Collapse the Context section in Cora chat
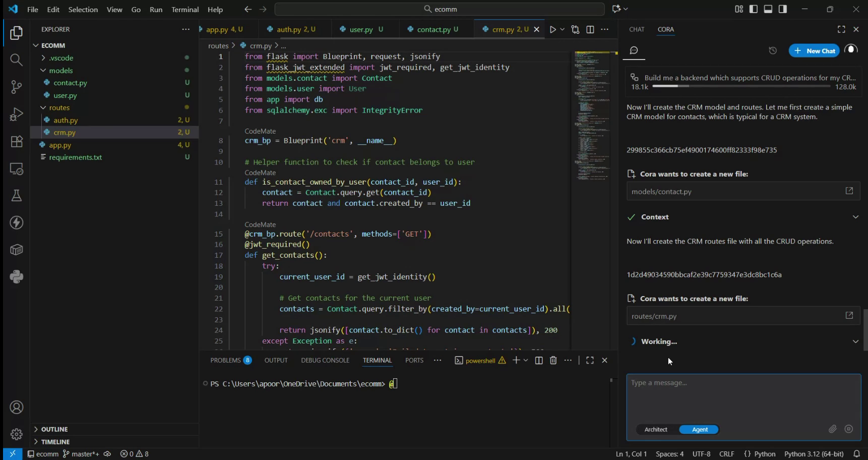Viewport: 868px width, 460px height. (x=855, y=216)
